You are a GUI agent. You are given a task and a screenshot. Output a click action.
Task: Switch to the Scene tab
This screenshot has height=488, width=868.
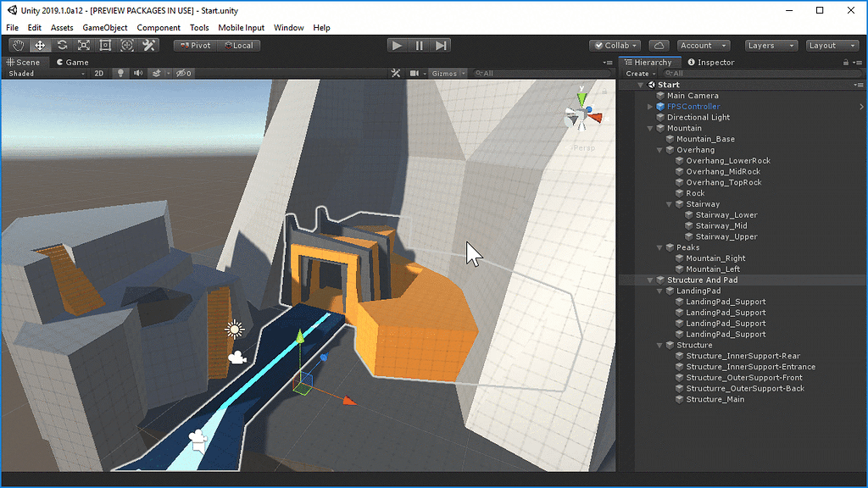24,63
